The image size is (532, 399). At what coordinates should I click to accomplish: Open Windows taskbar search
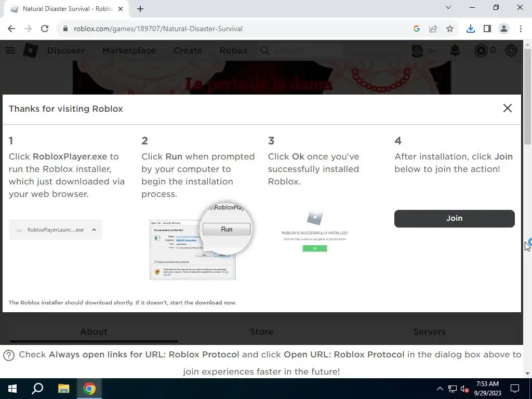tap(37, 389)
